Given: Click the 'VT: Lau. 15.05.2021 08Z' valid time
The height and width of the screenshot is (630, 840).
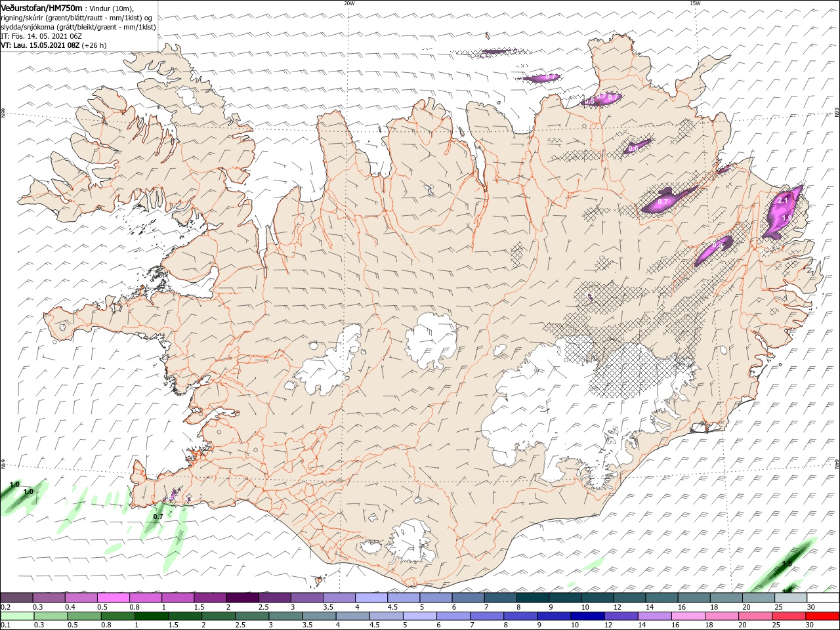Looking at the screenshot, I should tap(40, 45).
